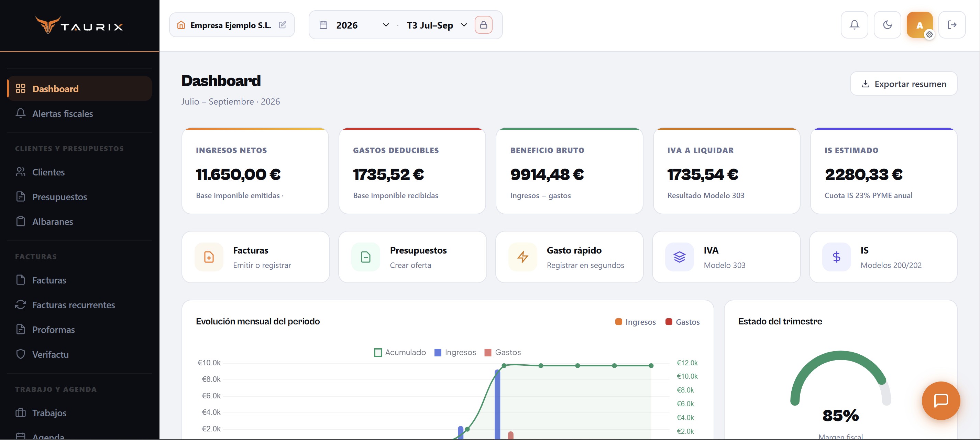Click the Dashboard grid icon in sidebar
The width and height of the screenshot is (980, 440).
[21, 89]
